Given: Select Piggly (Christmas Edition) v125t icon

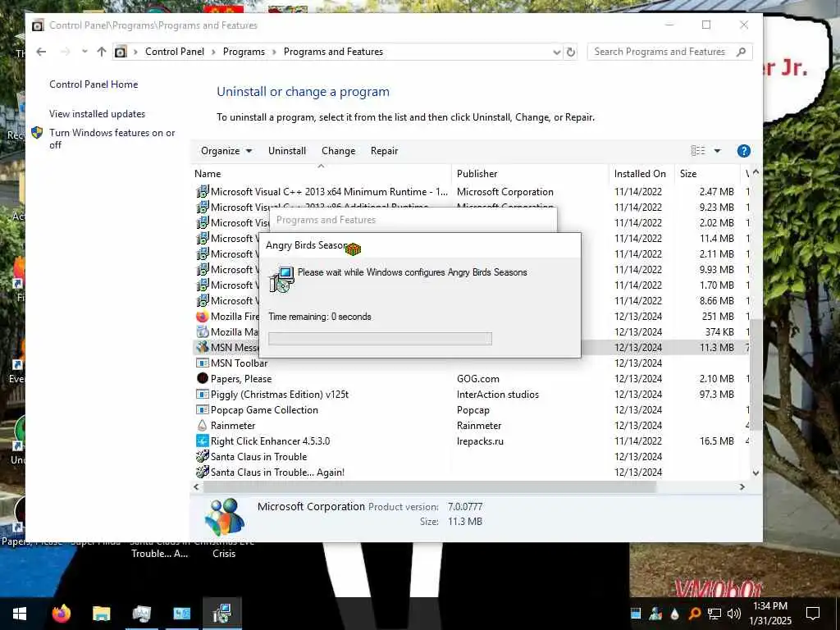Looking at the screenshot, I should click(x=203, y=395).
